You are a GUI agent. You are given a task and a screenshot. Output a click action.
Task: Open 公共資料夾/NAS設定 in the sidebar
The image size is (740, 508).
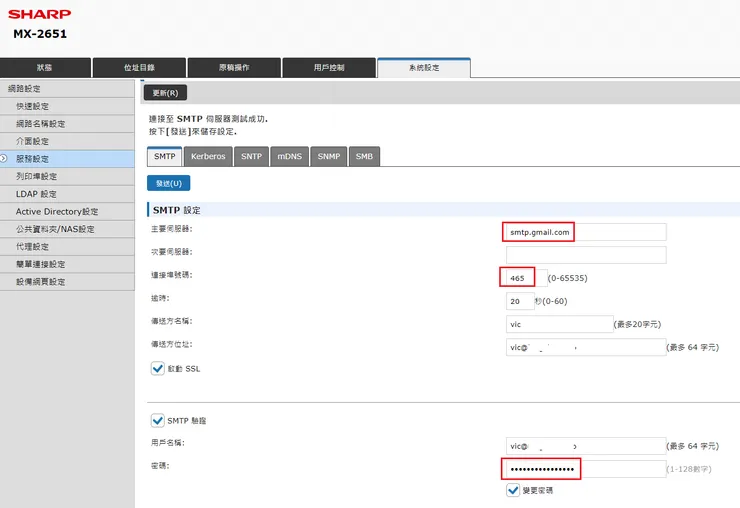click(67, 229)
